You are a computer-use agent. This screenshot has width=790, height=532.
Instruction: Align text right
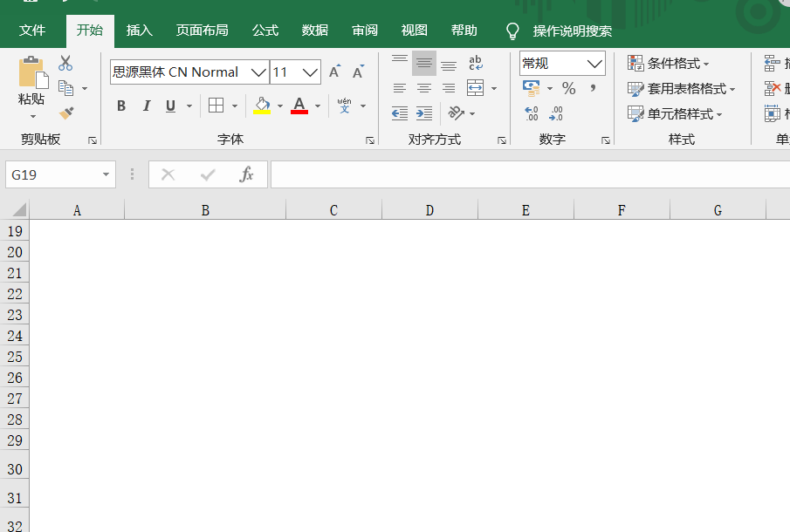point(449,89)
